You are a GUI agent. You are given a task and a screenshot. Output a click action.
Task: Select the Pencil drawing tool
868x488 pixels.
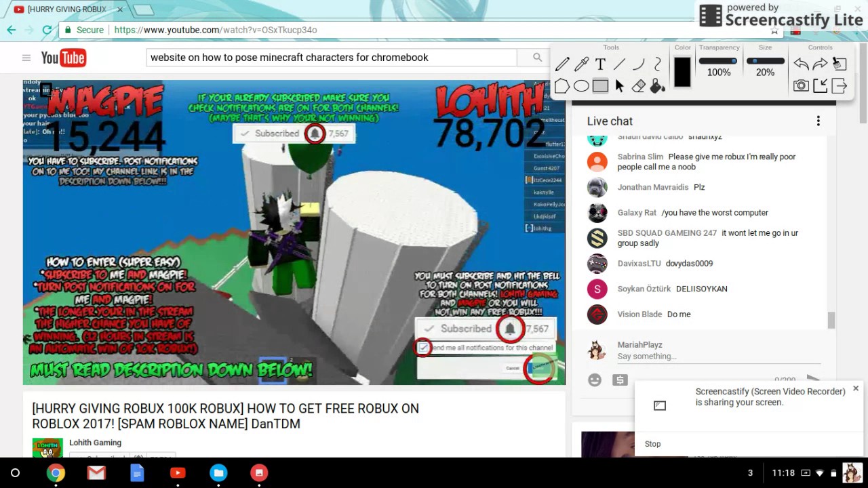(562, 64)
